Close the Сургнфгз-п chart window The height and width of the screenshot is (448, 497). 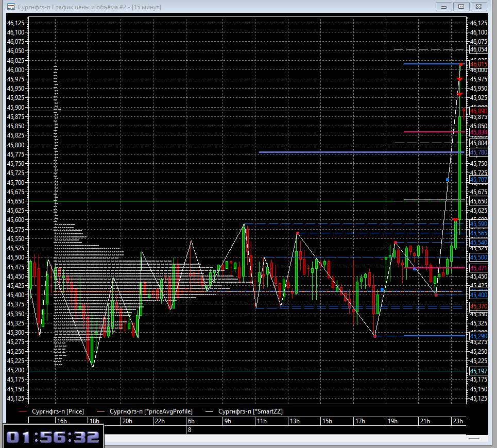[478, 7]
